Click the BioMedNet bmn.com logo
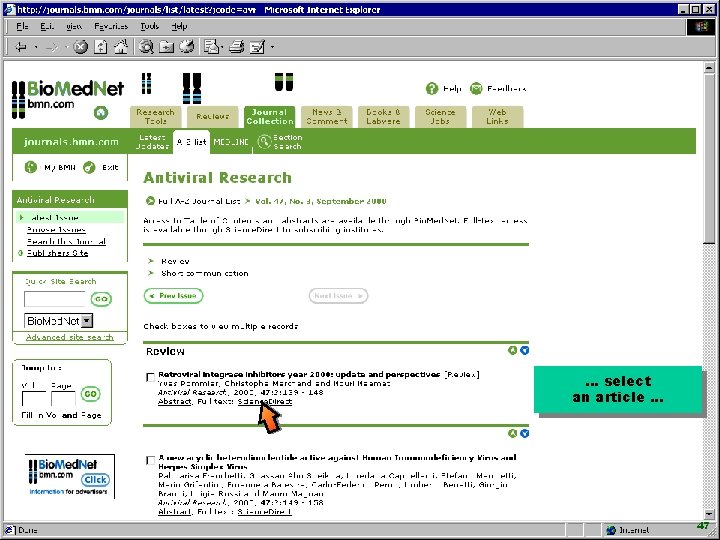The image size is (720, 540). (x=68, y=98)
